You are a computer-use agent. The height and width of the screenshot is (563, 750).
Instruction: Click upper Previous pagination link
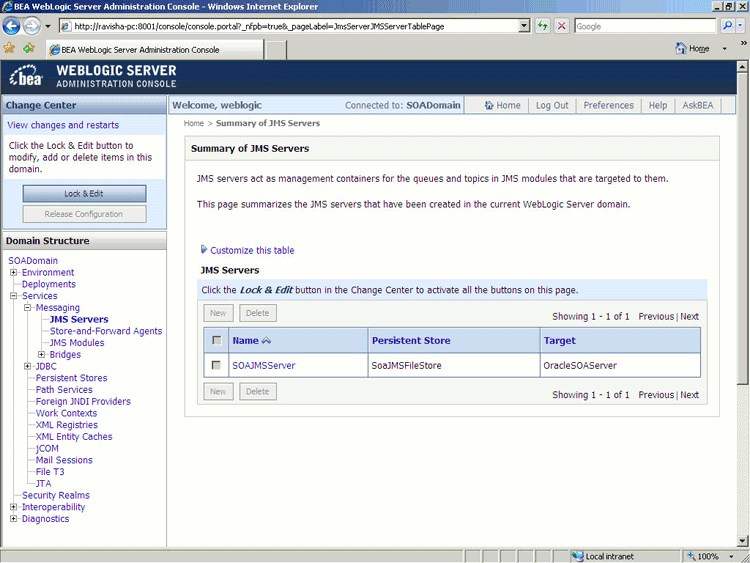(656, 316)
